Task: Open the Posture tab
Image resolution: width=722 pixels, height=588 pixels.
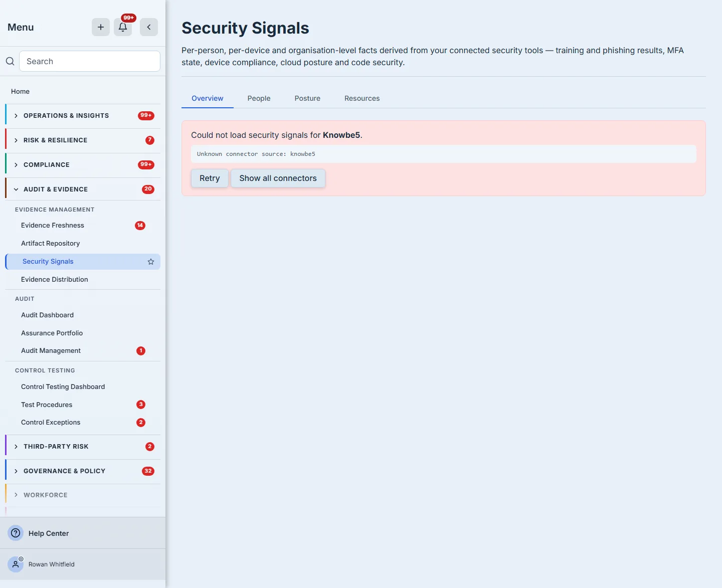Action: tap(307, 98)
